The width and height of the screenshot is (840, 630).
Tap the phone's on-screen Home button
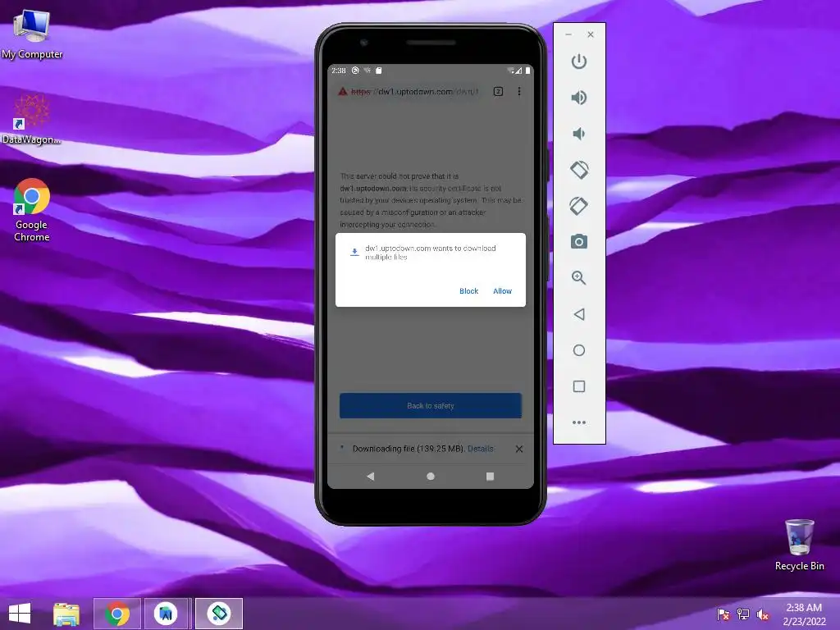(430, 477)
